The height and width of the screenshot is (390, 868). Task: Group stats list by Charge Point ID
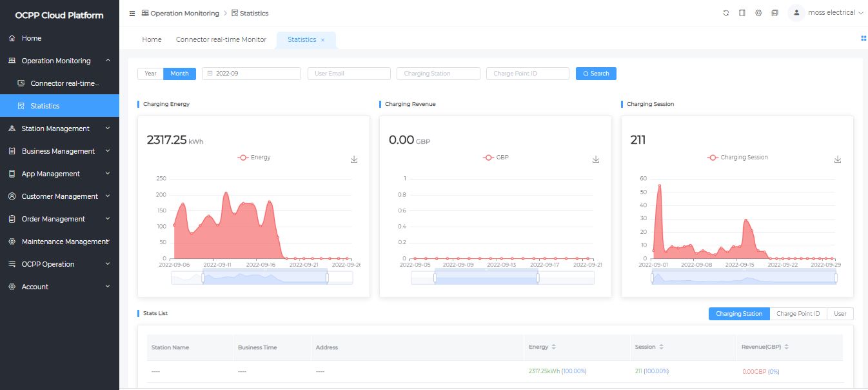click(798, 314)
